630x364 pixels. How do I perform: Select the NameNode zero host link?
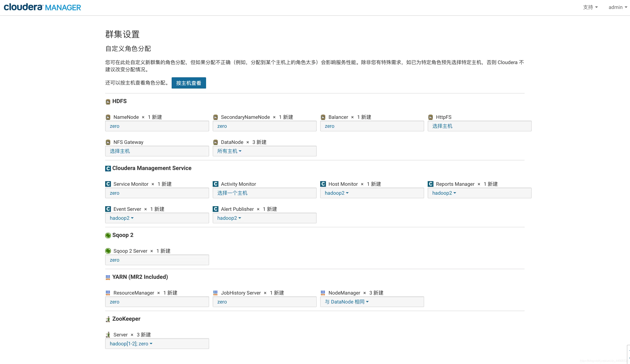[114, 126]
